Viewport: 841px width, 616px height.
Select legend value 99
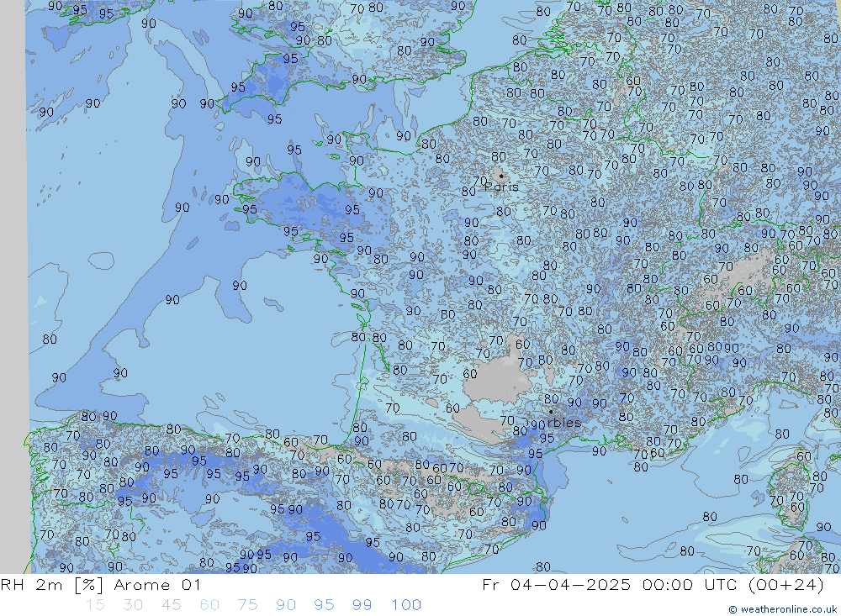[x=362, y=605]
